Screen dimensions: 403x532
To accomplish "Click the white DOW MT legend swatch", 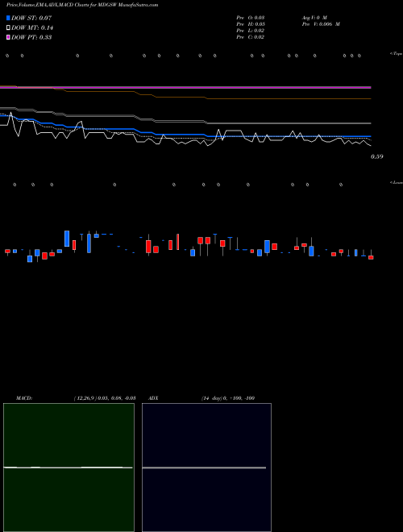I will pyautogui.click(x=8, y=28).
